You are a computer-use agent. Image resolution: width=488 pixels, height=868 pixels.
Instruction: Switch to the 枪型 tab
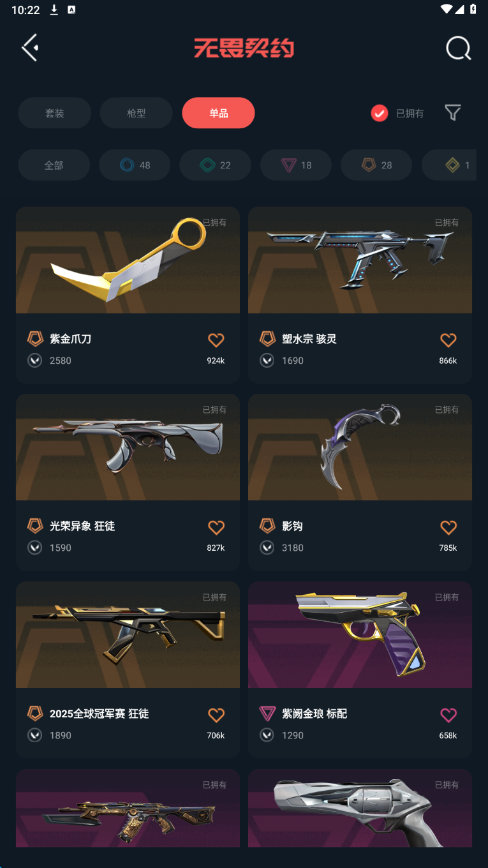[x=137, y=113]
